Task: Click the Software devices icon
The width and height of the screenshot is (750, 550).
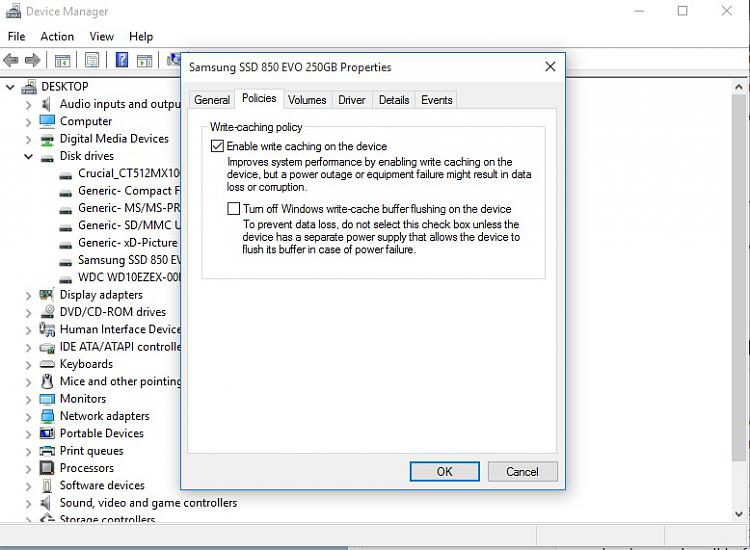Action: tap(47, 485)
